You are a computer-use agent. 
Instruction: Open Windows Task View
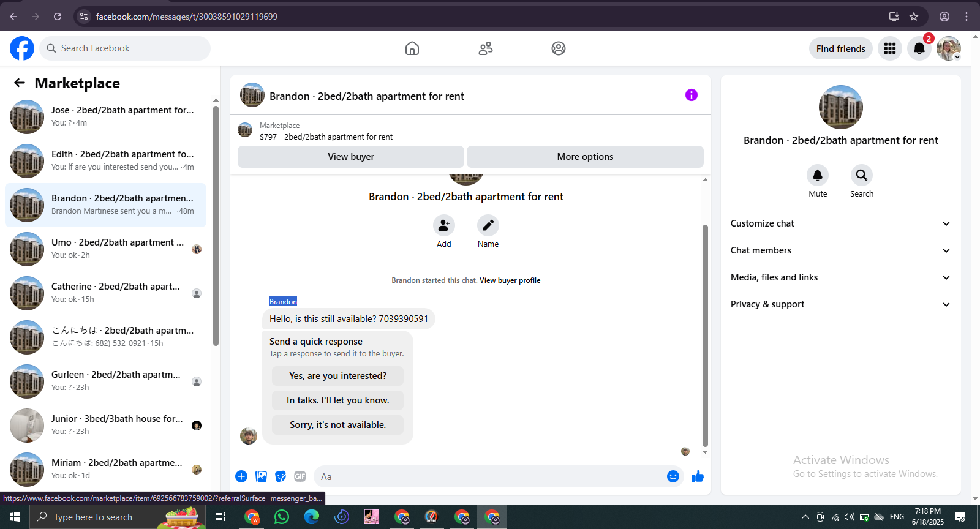click(x=221, y=517)
